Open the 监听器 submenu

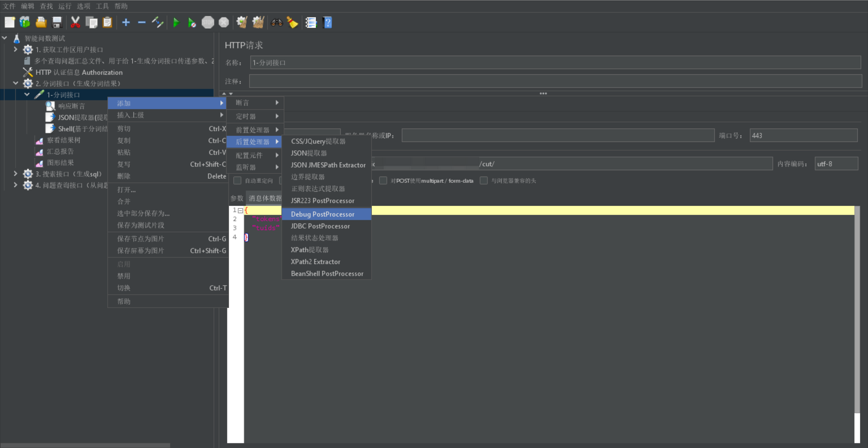click(x=255, y=167)
